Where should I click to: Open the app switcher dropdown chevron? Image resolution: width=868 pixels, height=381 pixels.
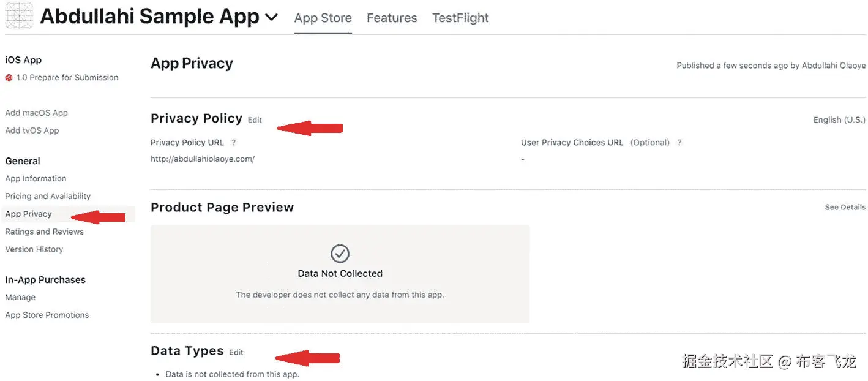point(271,18)
